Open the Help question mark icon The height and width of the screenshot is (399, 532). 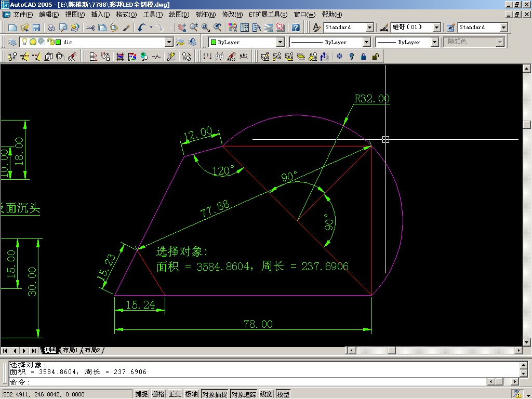pos(296,28)
